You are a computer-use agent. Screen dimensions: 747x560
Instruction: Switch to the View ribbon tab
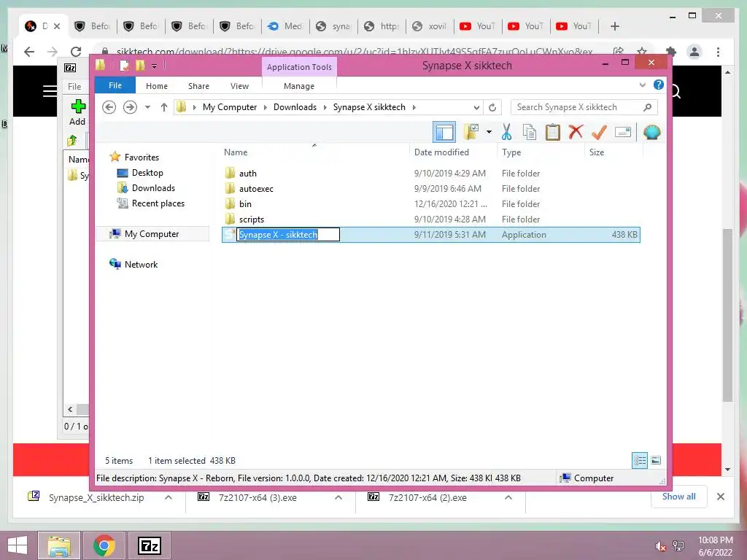tap(239, 86)
